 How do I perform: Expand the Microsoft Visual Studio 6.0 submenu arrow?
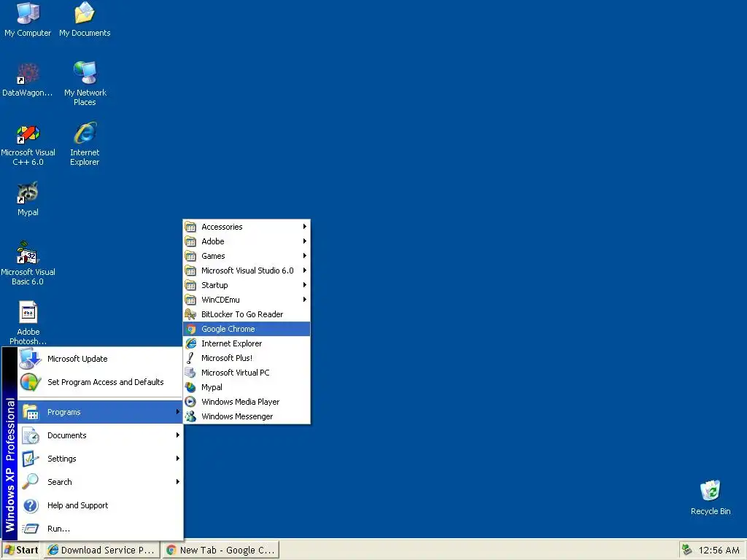[x=304, y=271]
